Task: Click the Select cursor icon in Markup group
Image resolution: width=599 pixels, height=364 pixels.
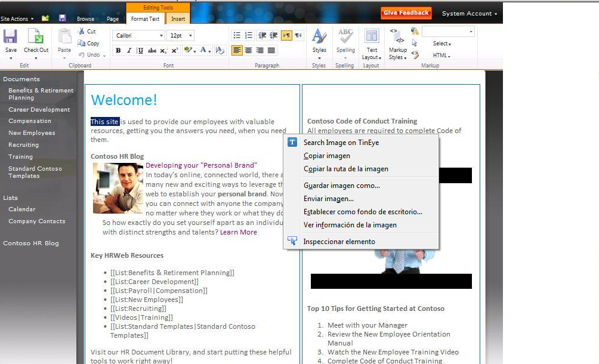Action: (415, 43)
